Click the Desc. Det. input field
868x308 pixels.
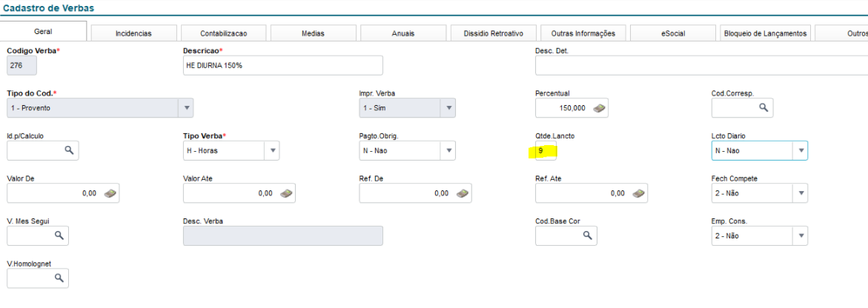tap(701, 65)
